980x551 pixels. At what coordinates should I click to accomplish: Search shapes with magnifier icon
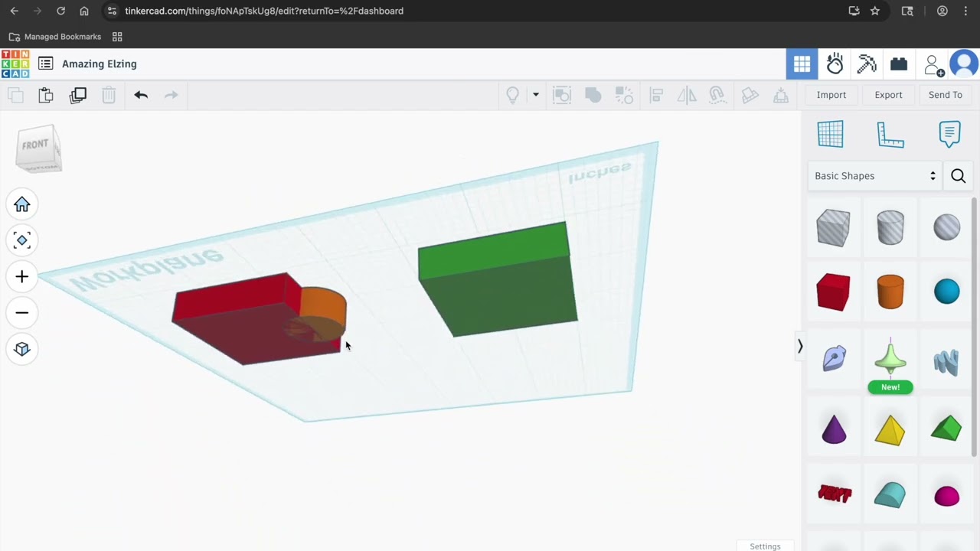958,176
